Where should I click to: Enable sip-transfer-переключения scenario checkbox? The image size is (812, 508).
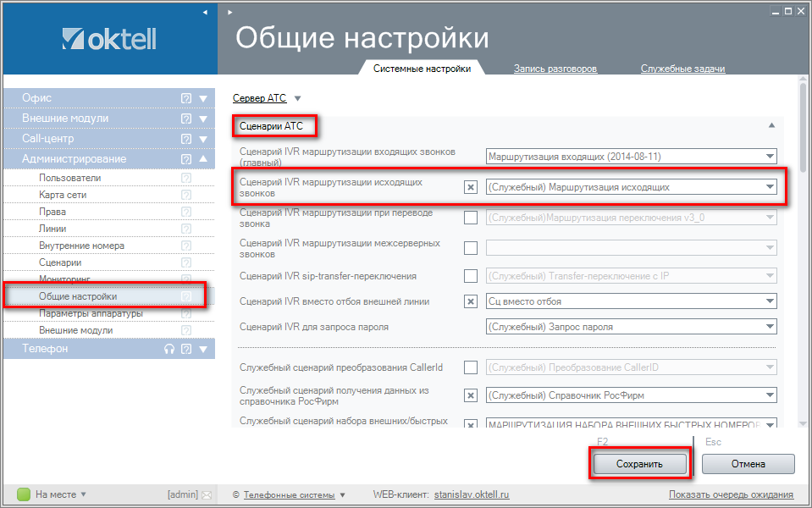(x=471, y=276)
